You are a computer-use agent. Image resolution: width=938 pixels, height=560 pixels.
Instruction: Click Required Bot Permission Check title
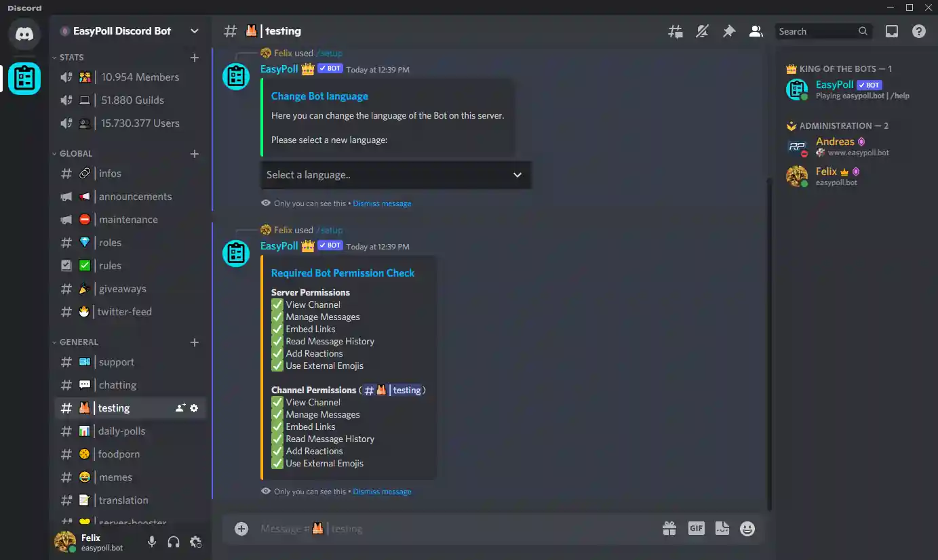pyautogui.click(x=343, y=273)
